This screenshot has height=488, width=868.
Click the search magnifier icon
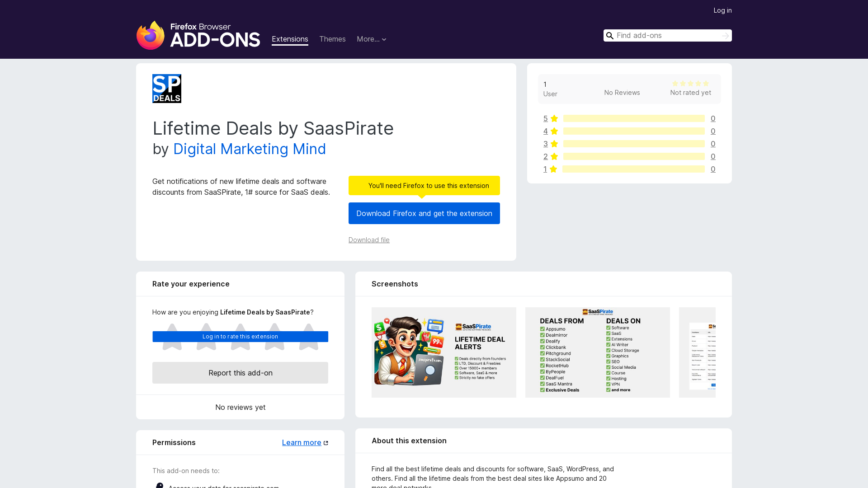tap(610, 36)
